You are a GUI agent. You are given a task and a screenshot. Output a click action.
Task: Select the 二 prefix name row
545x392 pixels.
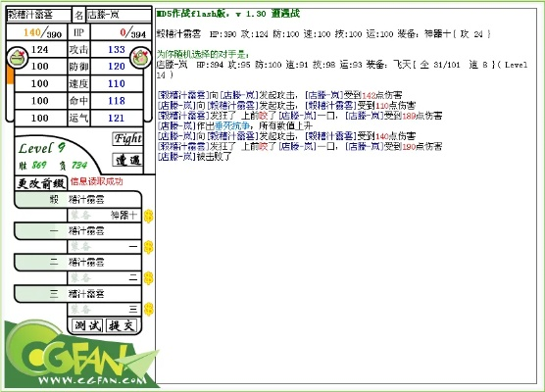(x=77, y=262)
